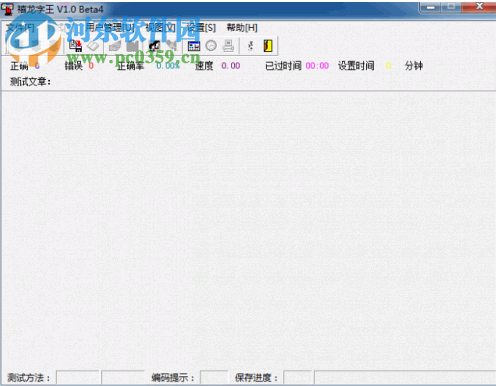Click the blue window layout icon
This screenshot has height=386, width=496.
[x=194, y=46]
